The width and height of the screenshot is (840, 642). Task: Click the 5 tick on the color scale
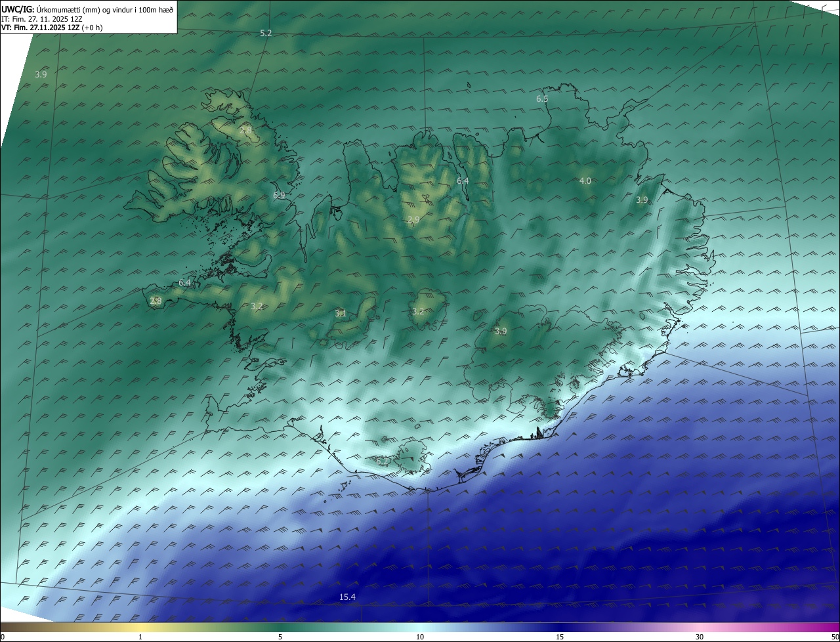(x=280, y=637)
